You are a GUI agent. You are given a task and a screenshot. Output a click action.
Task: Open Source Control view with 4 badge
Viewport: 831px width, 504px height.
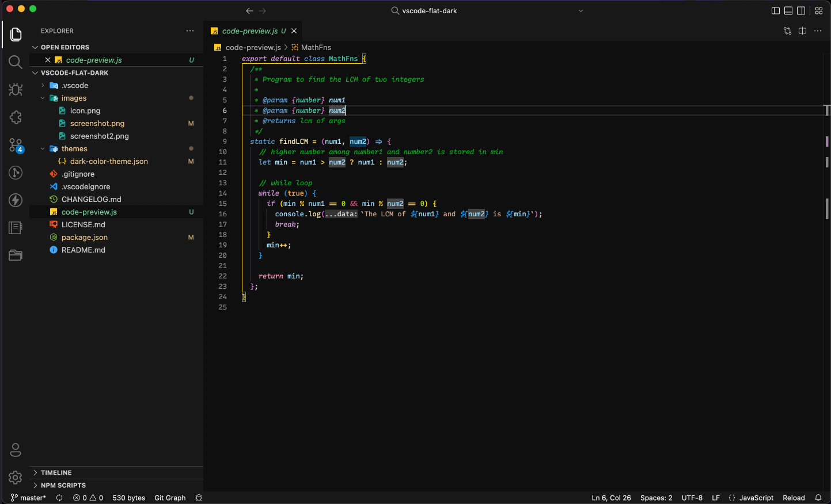click(x=16, y=145)
